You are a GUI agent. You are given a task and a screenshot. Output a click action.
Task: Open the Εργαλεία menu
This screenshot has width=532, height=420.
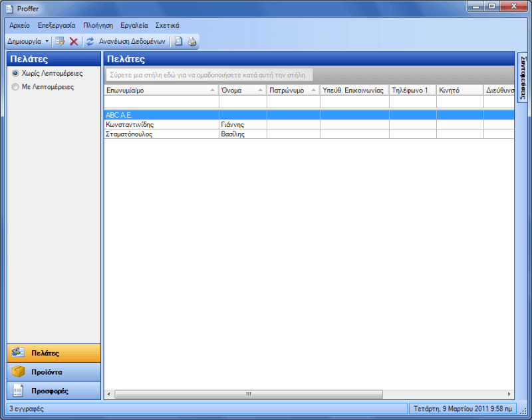pyautogui.click(x=134, y=25)
